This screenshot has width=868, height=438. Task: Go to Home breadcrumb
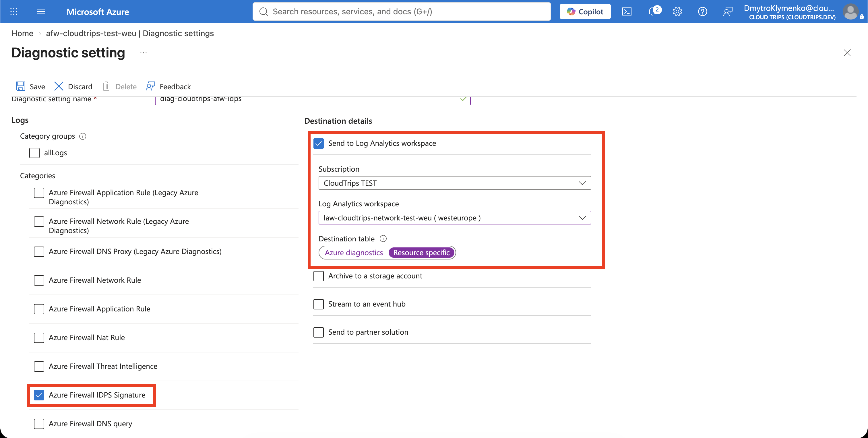22,33
